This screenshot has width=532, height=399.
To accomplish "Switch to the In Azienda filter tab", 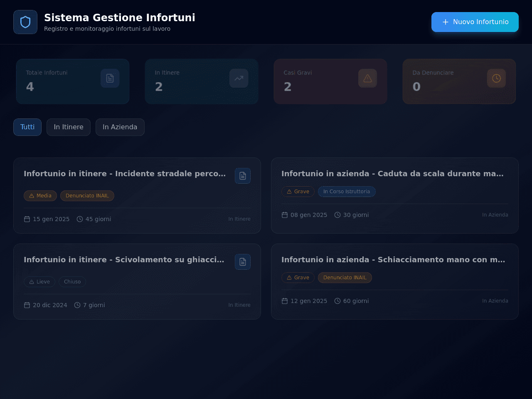I will pos(120,127).
